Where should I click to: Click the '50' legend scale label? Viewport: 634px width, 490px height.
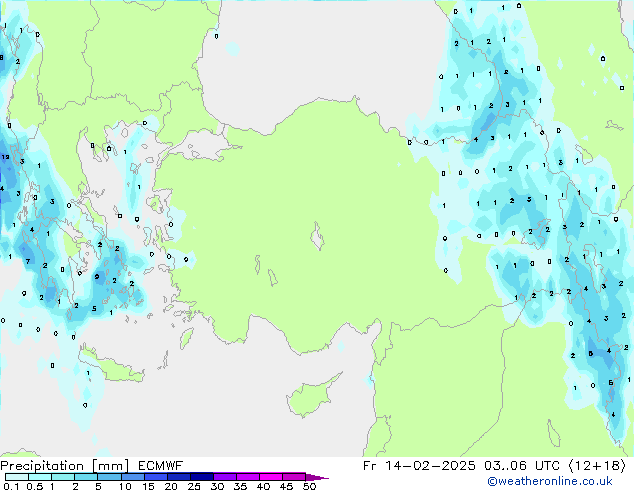(x=309, y=486)
